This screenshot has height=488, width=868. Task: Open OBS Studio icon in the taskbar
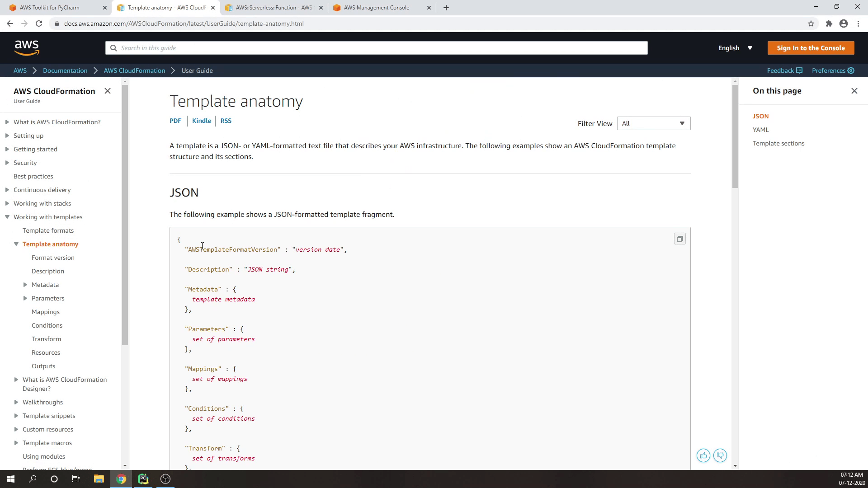click(165, 479)
